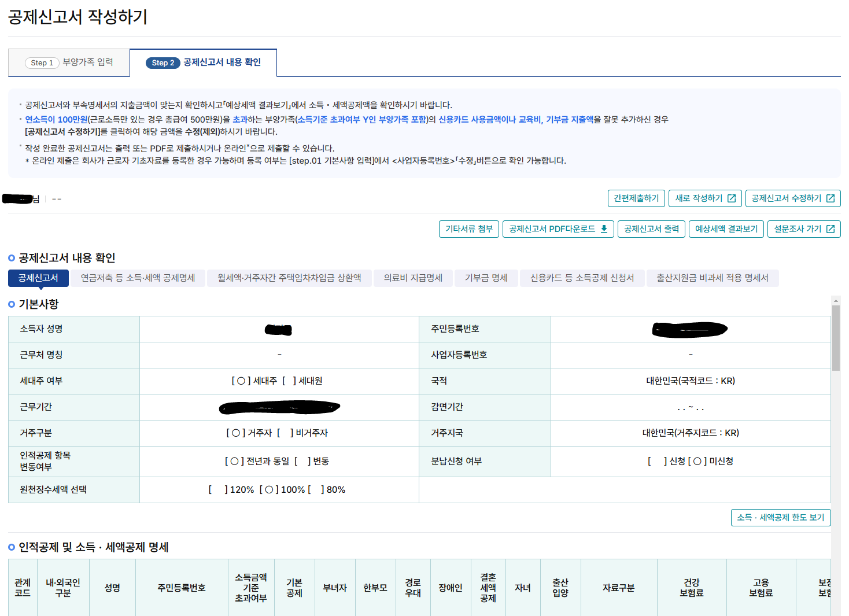Viewport: 849px width, 616px height.
Task: Click 공제신고서 수정하기 button
Action: coord(793,198)
